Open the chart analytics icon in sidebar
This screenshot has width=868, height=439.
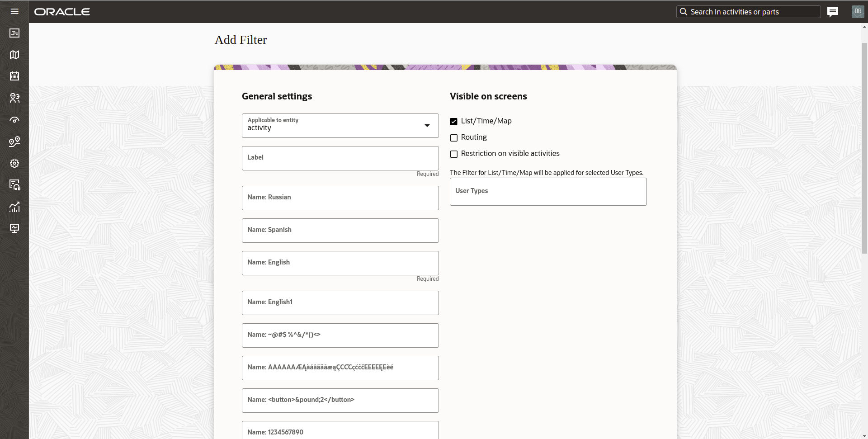[14, 207]
